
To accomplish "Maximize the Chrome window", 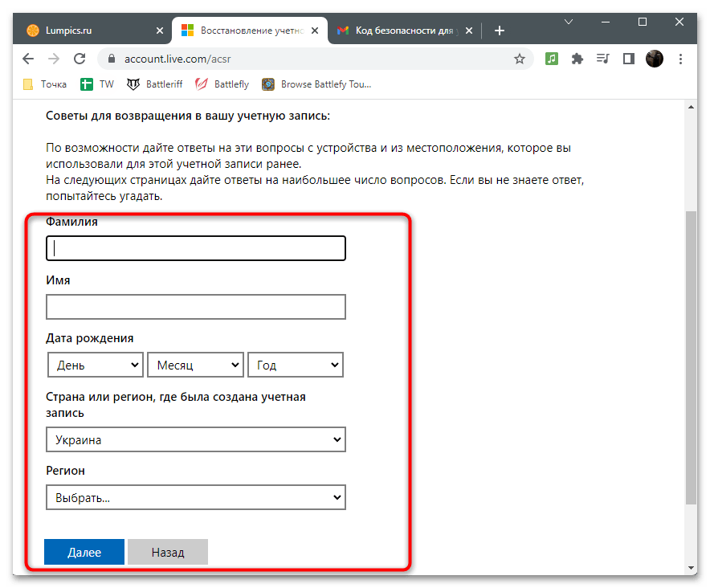I will click(643, 22).
